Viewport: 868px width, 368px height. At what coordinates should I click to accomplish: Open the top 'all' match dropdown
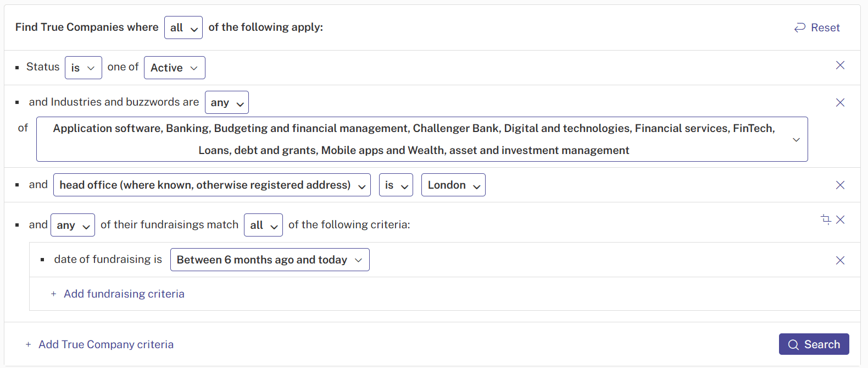click(x=183, y=28)
